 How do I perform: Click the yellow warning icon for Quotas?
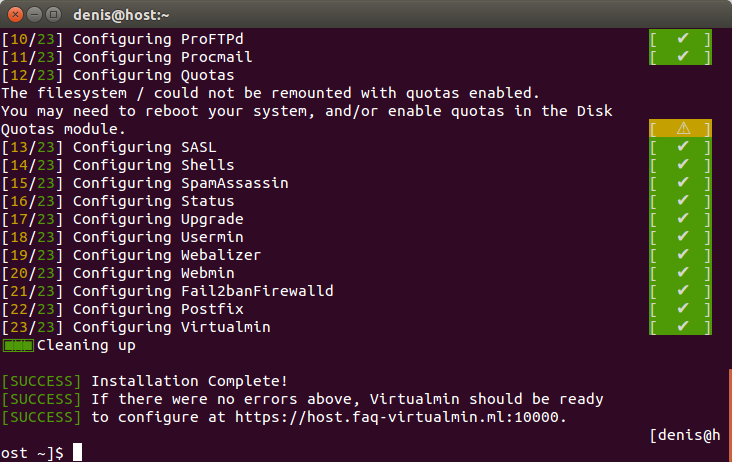[683, 128]
